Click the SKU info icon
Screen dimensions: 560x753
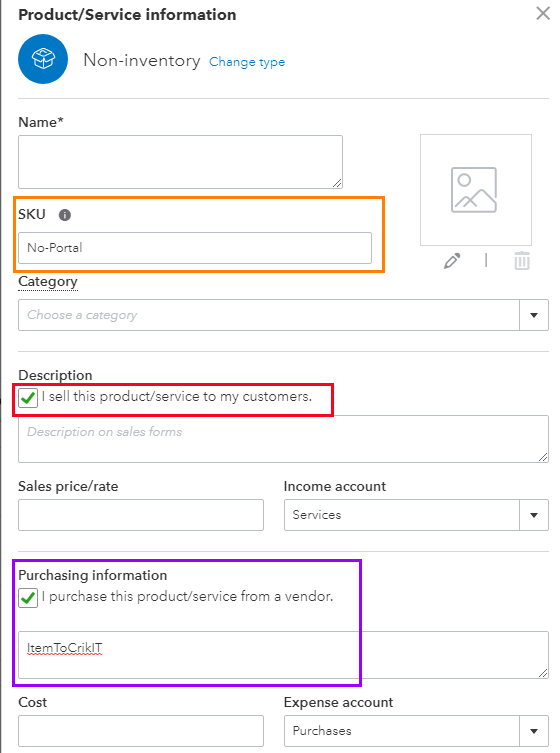pos(65,215)
